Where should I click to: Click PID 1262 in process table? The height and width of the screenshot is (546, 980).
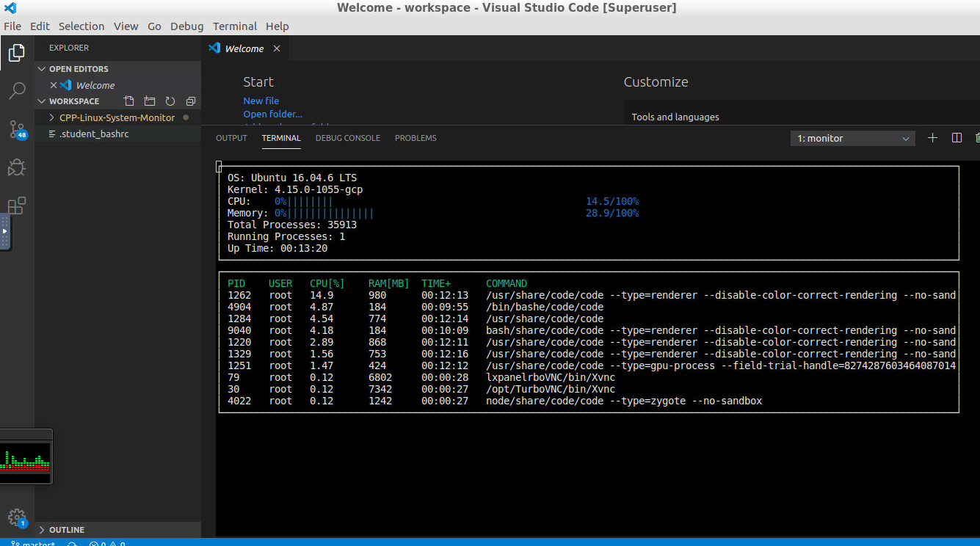tap(239, 295)
